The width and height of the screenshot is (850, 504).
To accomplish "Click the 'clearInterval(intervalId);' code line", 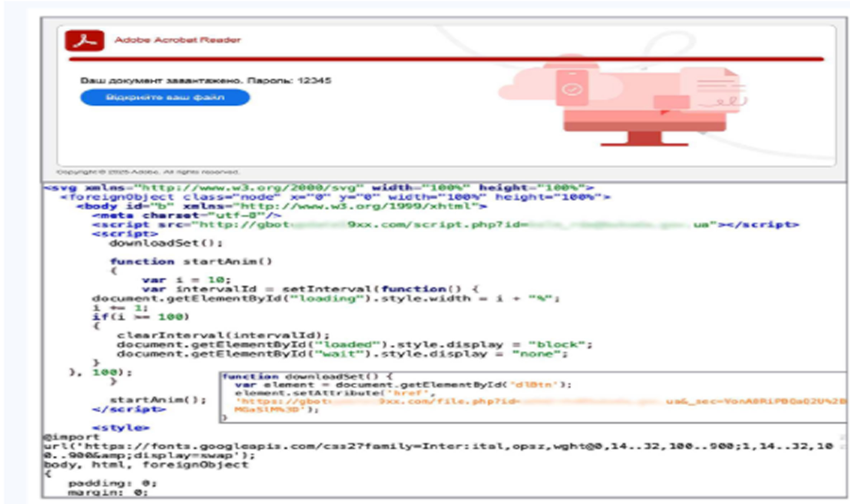I will 223,335.
